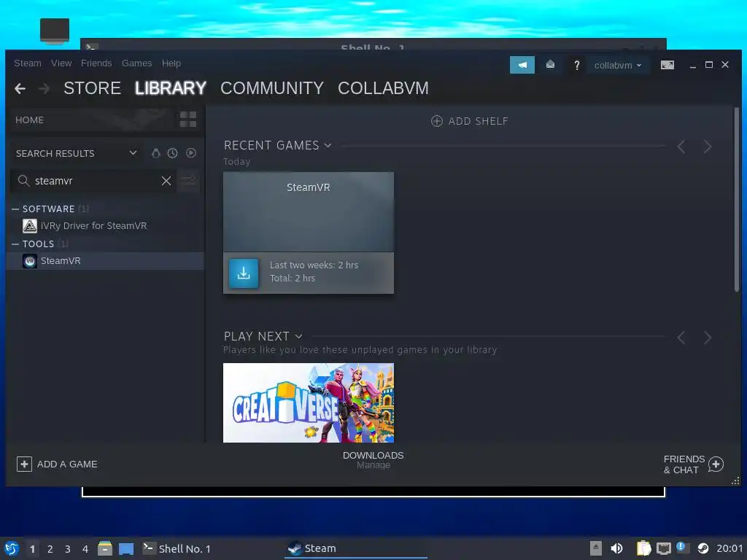This screenshot has height=560, width=747.
Task: Open the Recent Games shelf dropdown
Action: pos(328,145)
